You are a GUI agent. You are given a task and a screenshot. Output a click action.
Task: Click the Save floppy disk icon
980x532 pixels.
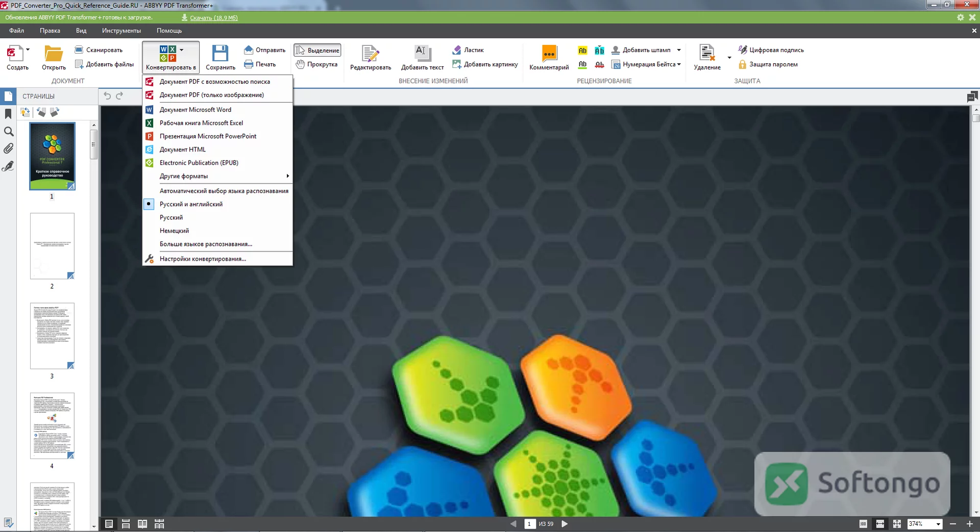point(220,53)
